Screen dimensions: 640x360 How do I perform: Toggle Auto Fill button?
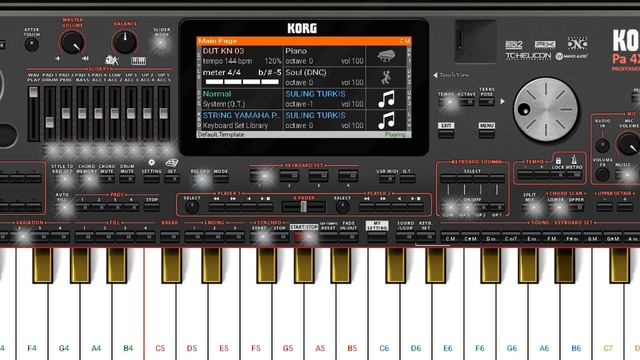click(62, 207)
